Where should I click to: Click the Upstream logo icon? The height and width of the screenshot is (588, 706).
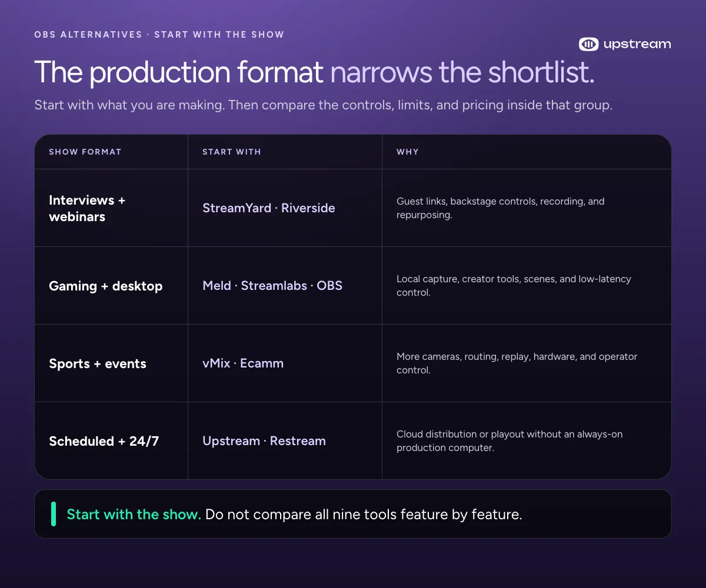(588, 44)
